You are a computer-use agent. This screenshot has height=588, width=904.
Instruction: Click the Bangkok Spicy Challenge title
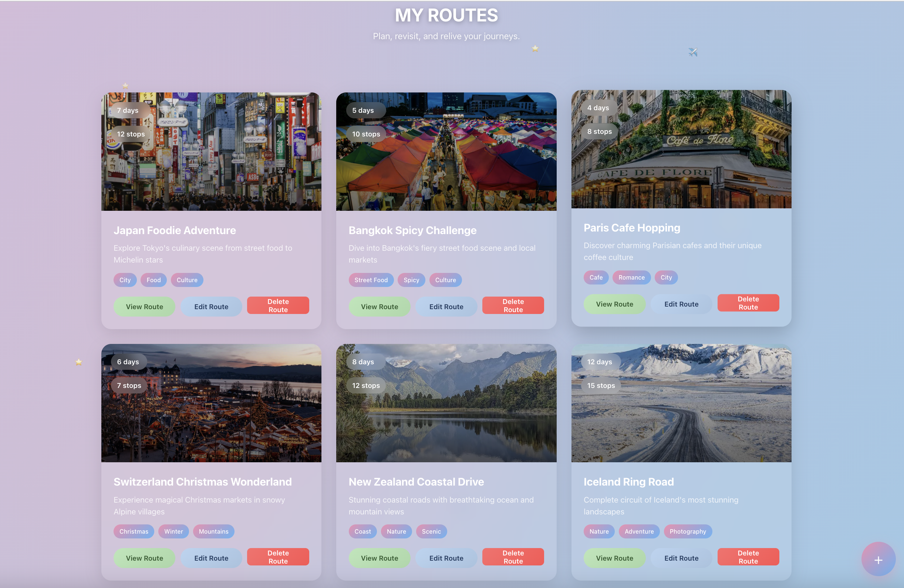[x=412, y=230]
